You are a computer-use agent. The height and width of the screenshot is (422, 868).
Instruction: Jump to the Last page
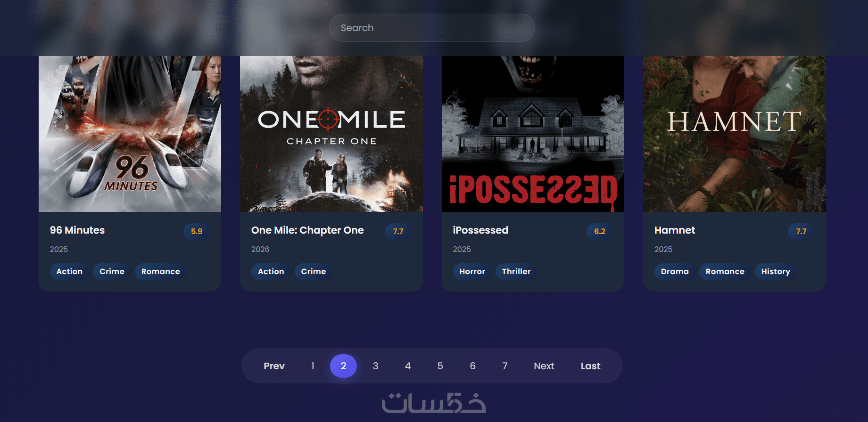point(591,366)
